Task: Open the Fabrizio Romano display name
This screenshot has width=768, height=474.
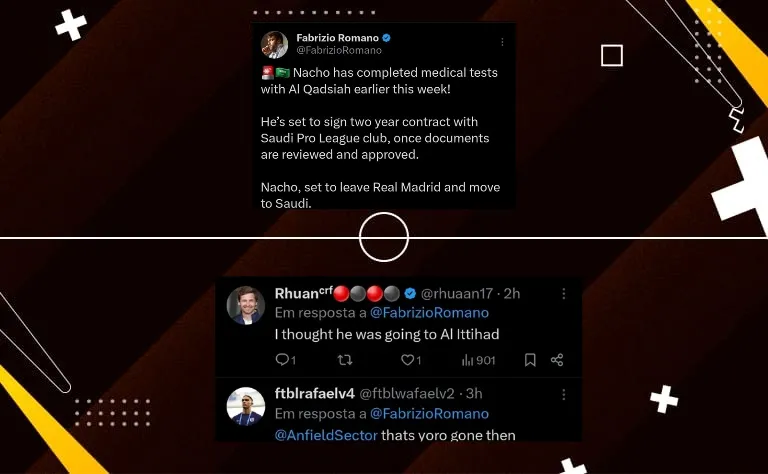Action: pos(337,38)
